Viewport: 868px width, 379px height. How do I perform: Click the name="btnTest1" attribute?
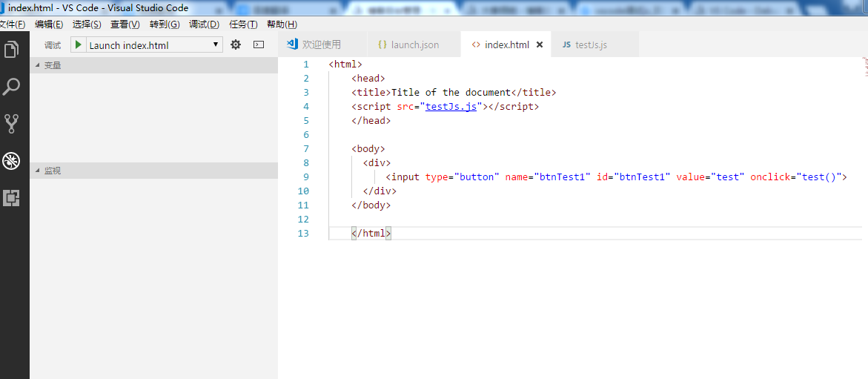pos(548,177)
